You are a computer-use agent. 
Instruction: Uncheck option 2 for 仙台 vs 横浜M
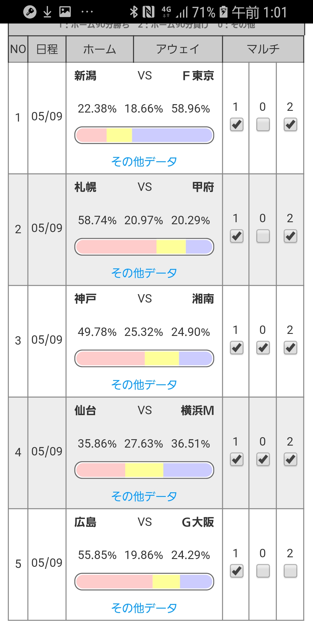(x=290, y=459)
